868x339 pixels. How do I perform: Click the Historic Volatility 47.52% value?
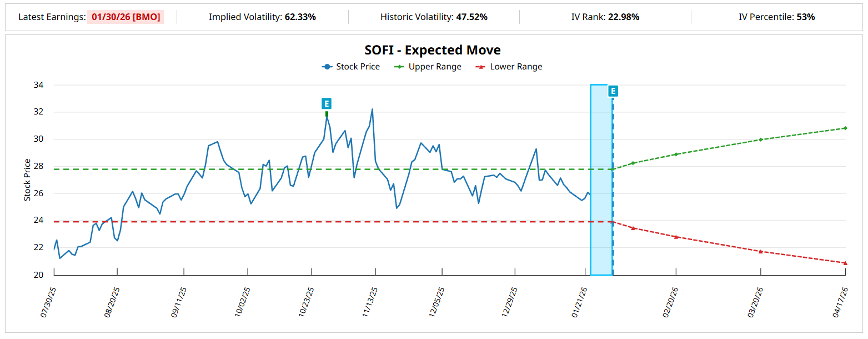pyautogui.click(x=471, y=17)
